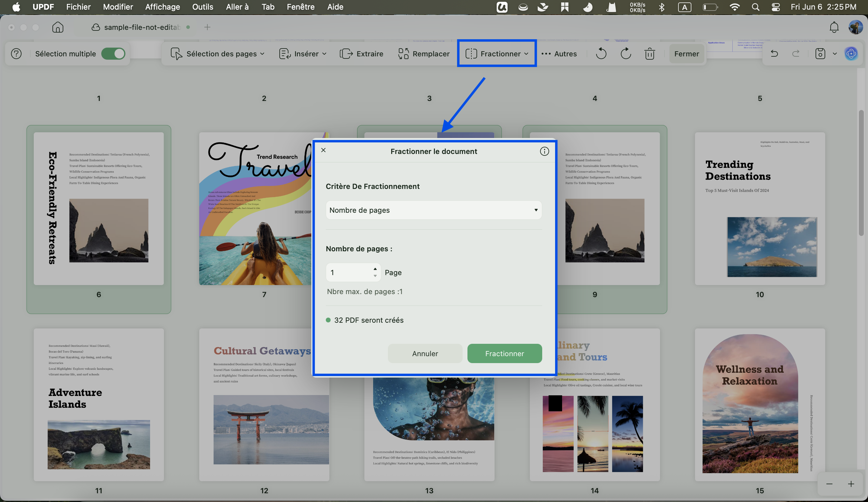The width and height of the screenshot is (868, 502).
Task: Open Bluetooth status in menu bar
Action: coord(661,7)
